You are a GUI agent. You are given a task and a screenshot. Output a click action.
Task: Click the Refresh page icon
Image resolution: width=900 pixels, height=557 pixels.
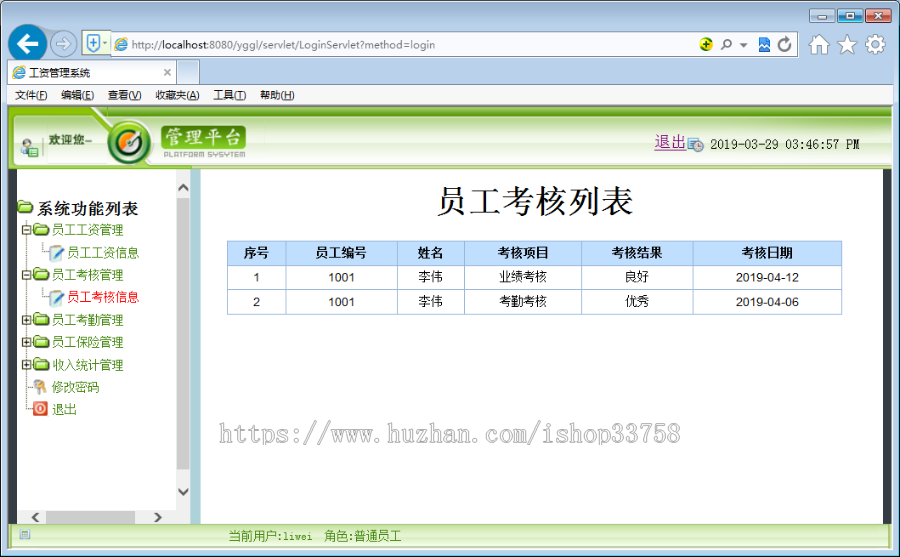[x=785, y=44]
